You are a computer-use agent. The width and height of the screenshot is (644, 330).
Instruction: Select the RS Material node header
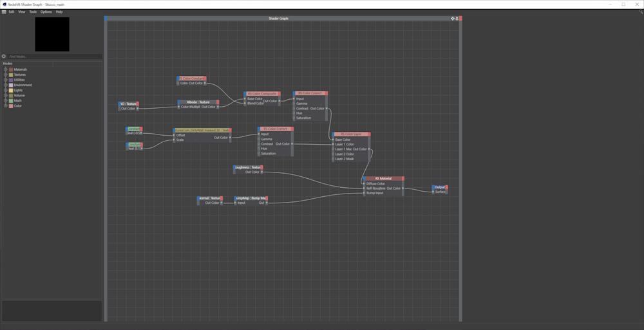click(383, 179)
